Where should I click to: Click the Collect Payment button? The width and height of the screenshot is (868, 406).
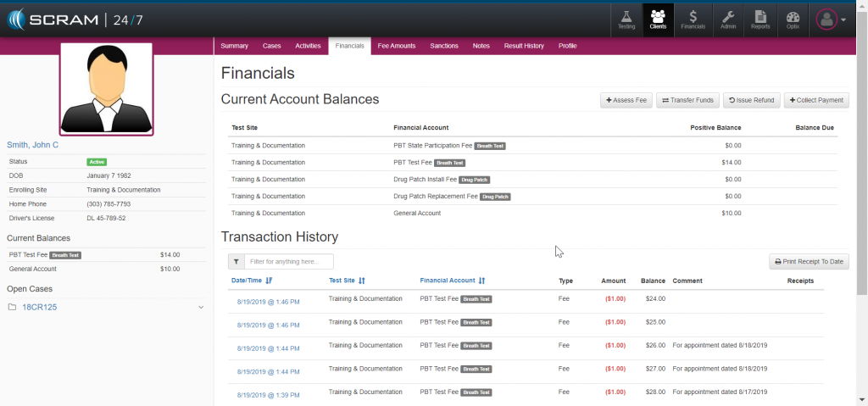click(x=816, y=100)
